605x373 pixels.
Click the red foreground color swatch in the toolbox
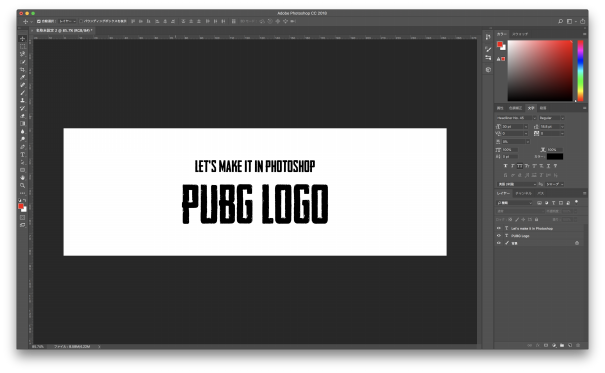click(21, 206)
